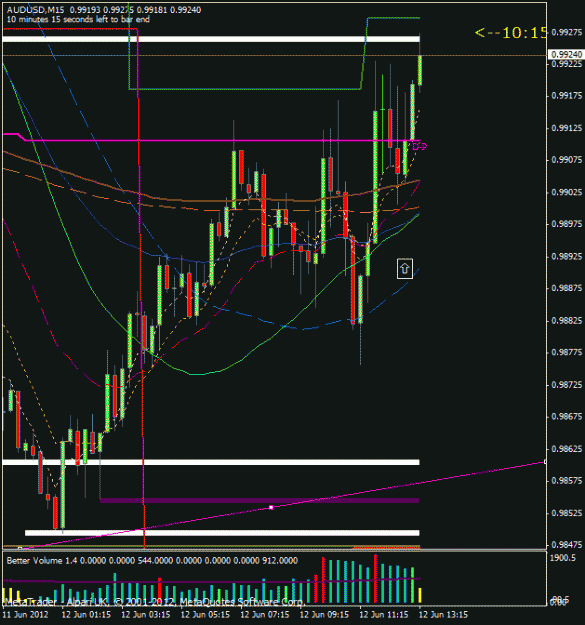Click the 1900.5 volume scale label

click(x=563, y=558)
